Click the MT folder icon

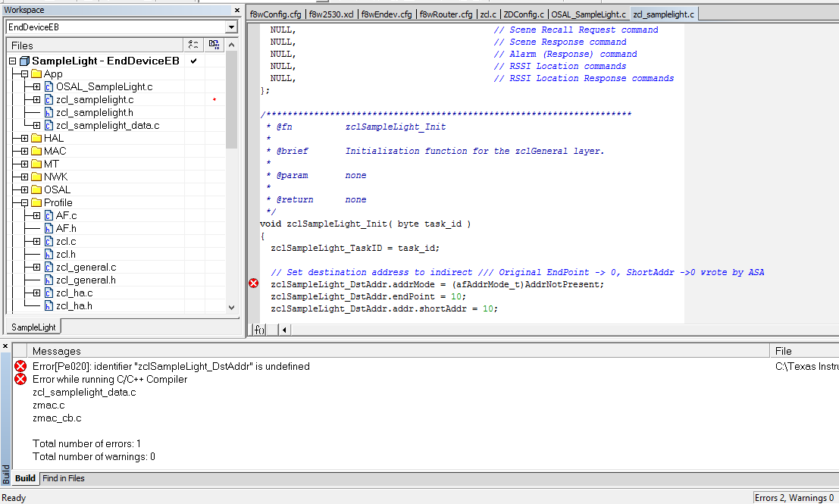(x=36, y=164)
